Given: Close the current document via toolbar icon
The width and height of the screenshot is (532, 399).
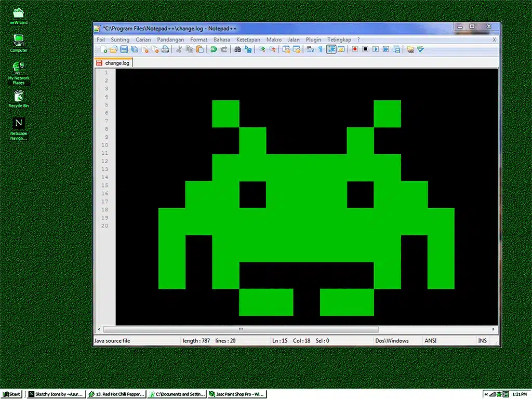Looking at the screenshot, I should pos(145,49).
